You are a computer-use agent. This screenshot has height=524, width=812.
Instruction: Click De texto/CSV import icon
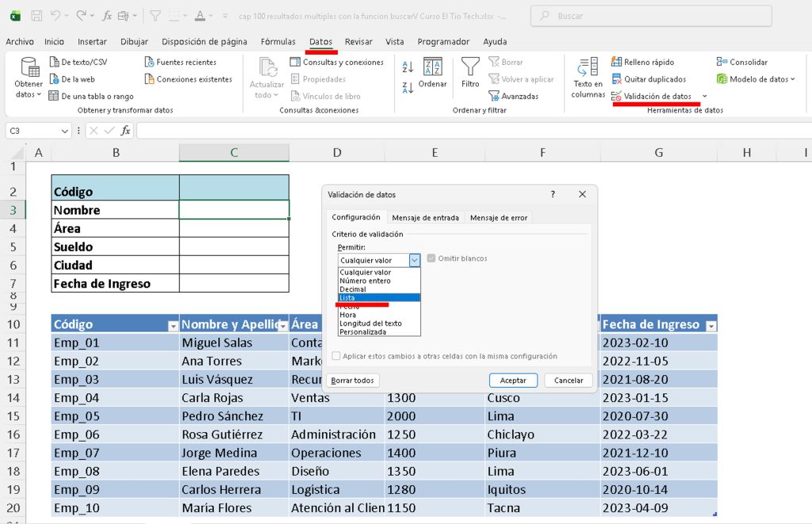54,62
